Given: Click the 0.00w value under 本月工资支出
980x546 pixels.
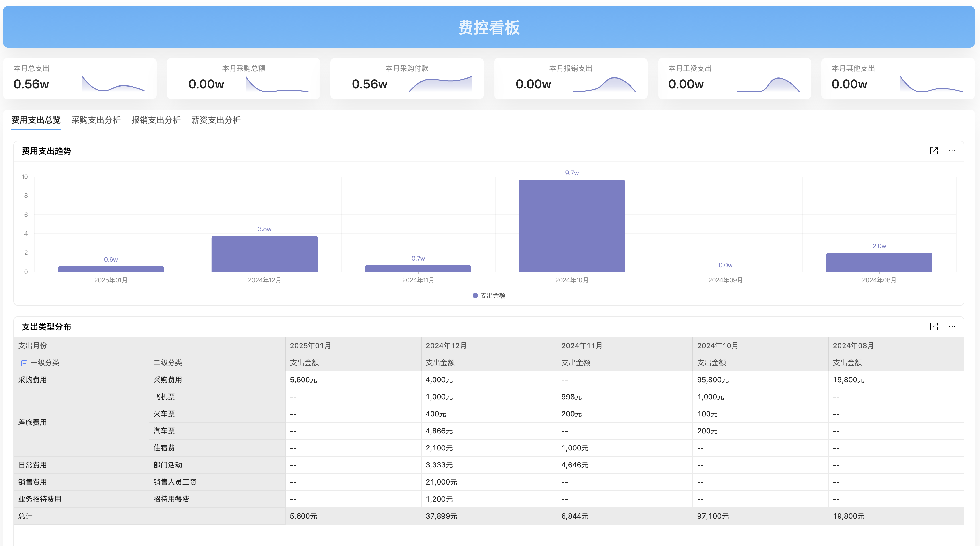Looking at the screenshot, I should point(686,84).
